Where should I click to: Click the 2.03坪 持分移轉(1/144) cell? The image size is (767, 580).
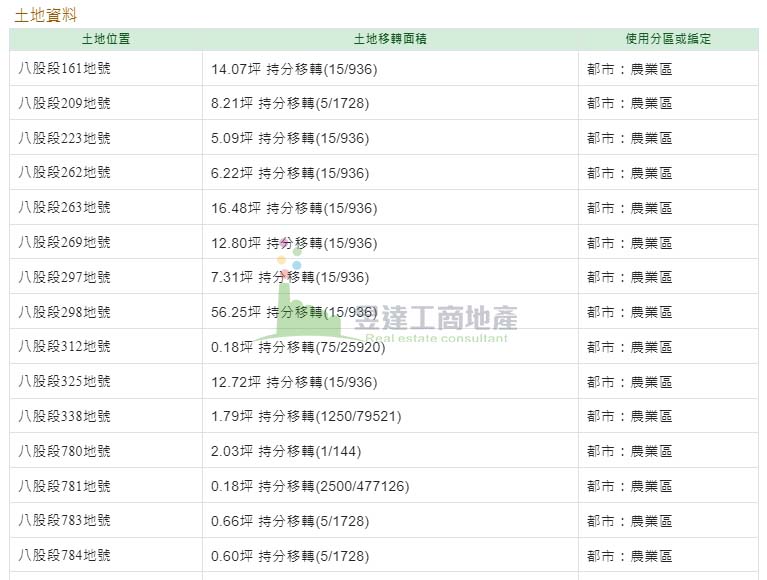[x=290, y=451]
